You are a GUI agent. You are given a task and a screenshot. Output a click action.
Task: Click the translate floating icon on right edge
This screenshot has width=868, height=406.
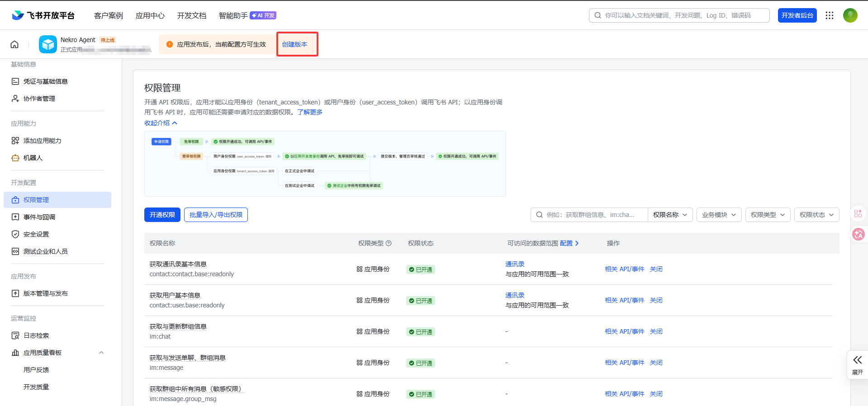(858, 234)
